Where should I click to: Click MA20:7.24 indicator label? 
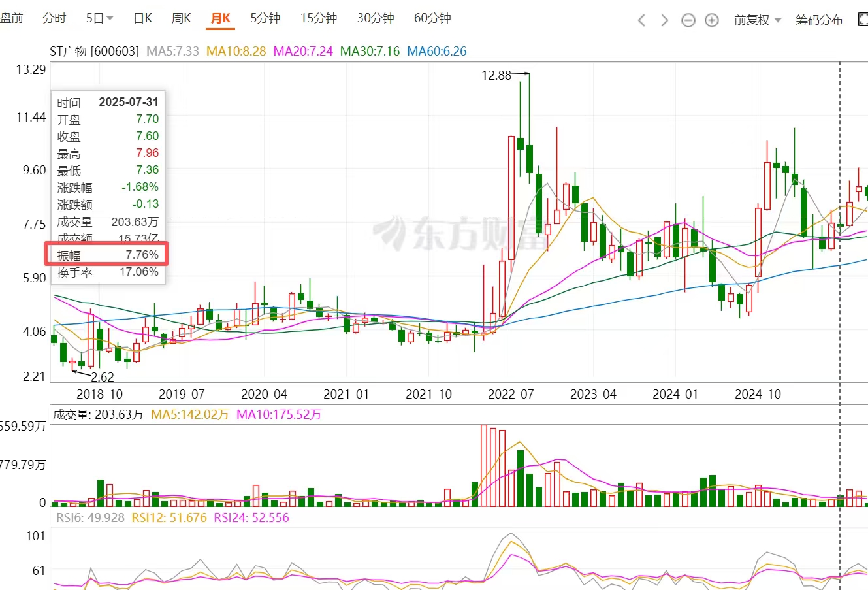pyautogui.click(x=303, y=51)
